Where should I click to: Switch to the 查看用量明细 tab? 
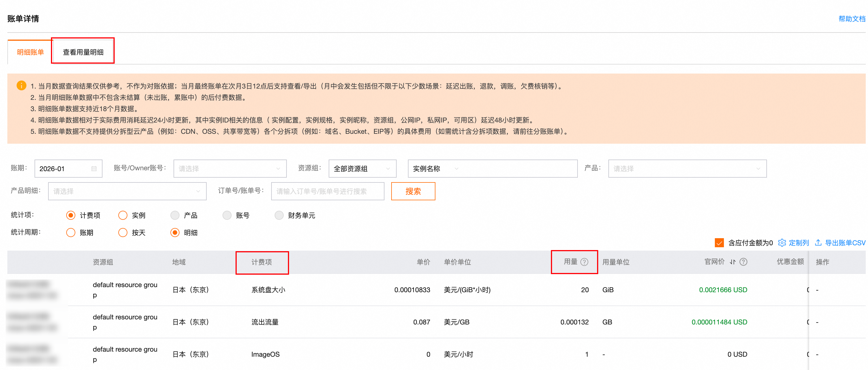83,52
